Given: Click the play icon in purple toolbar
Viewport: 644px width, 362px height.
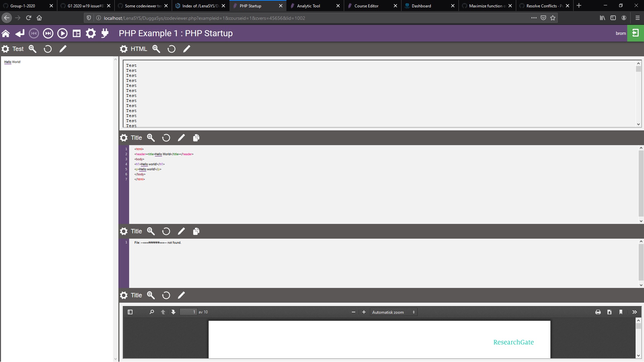Looking at the screenshot, I should (62, 33).
